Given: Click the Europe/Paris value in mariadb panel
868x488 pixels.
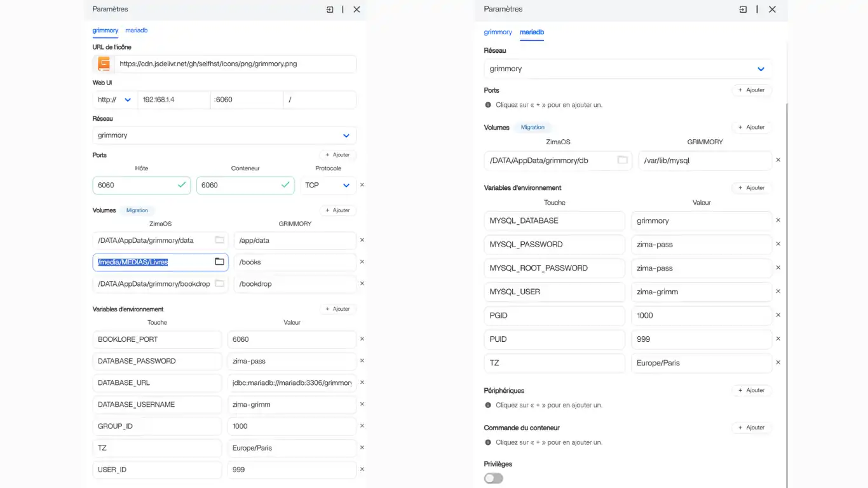Looking at the screenshot, I should tap(702, 363).
